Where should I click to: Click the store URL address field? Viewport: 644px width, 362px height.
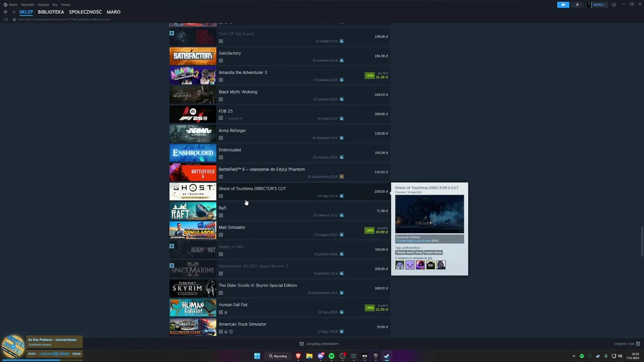pyautogui.click(x=64, y=19)
